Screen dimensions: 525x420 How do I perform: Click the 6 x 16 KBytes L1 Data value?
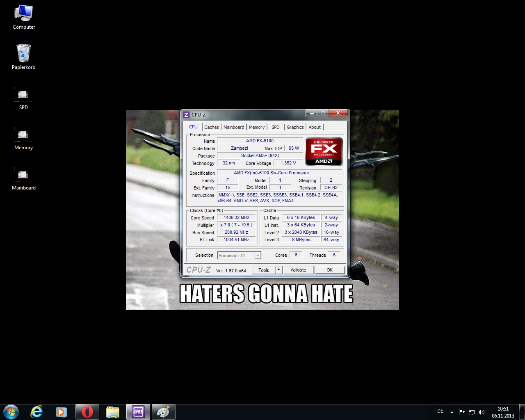point(301,217)
